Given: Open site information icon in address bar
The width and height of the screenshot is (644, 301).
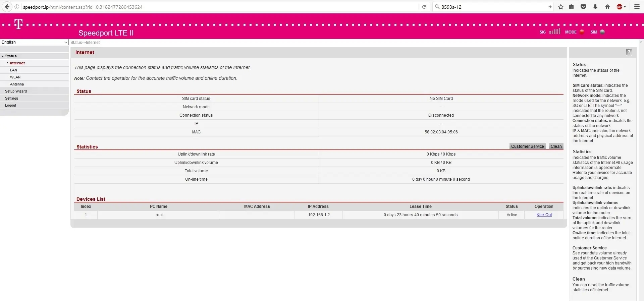Looking at the screenshot, I should 17,7.
